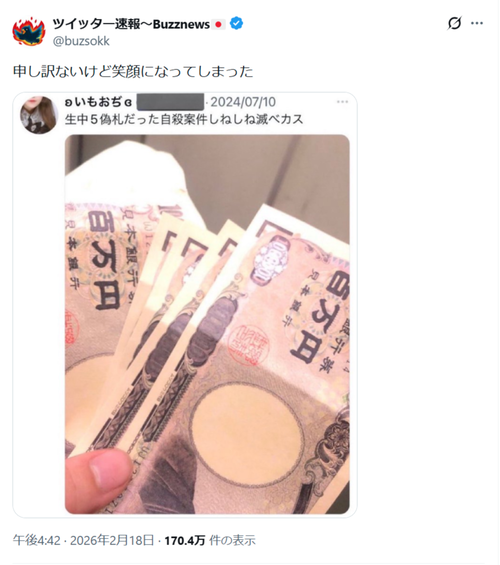Click the quoted user's profile avatar
The height and width of the screenshot is (565, 500).
point(39,115)
